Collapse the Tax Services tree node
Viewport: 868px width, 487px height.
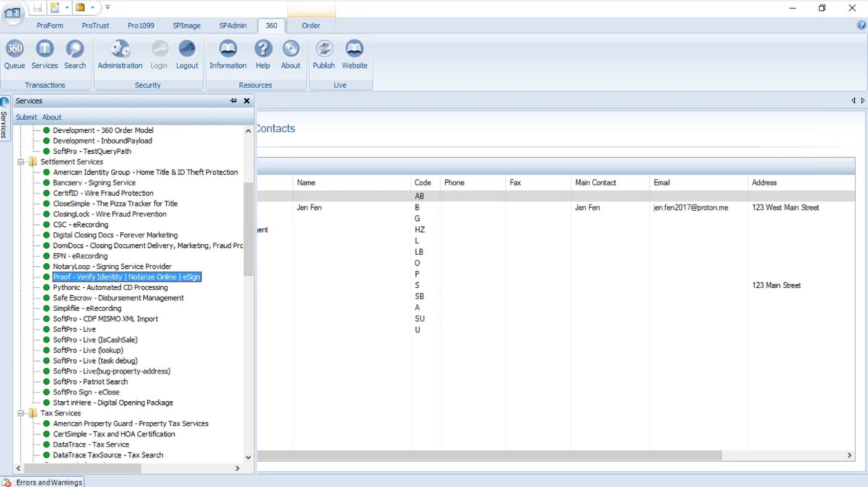(x=20, y=413)
